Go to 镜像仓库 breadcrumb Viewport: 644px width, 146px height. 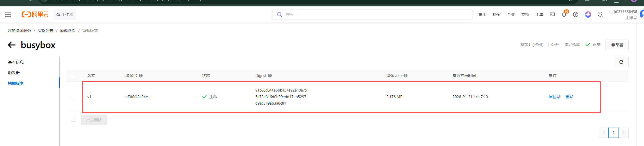click(x=68, y=30)
